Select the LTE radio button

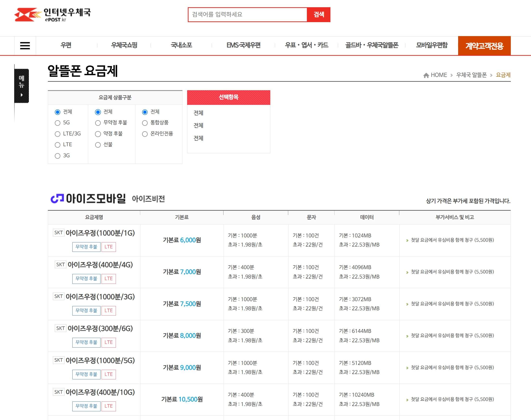pyautogui.click(x=57, y=145)
